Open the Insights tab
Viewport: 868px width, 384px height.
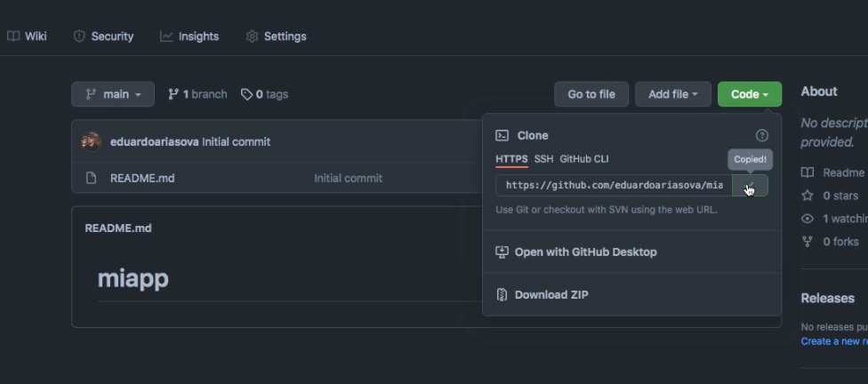189,36
